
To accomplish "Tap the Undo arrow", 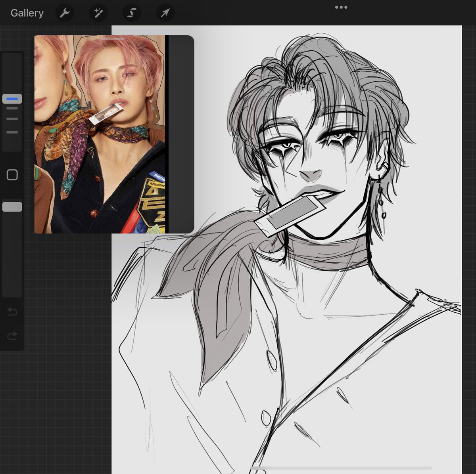I will [x=12, y=312].
